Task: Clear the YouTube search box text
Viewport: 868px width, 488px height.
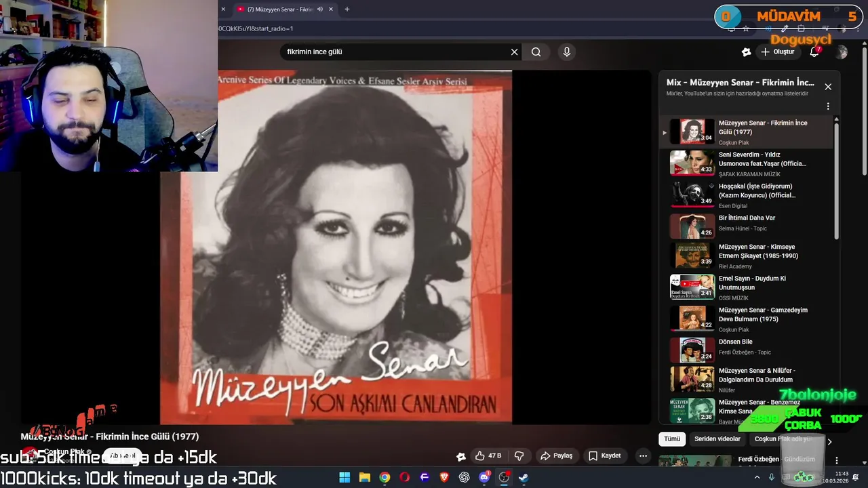Action: [514, 52]
